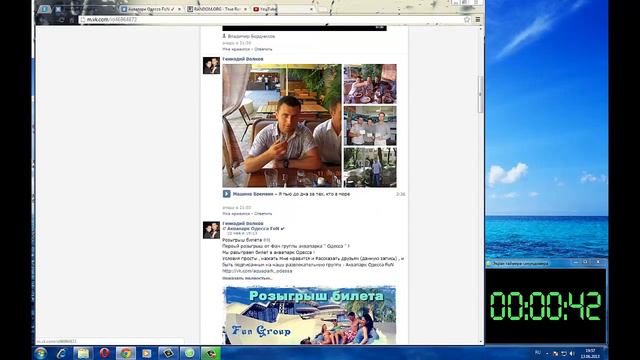Open Владимир Бердников's profile link
Screen dimensions: 640x360
click(x=251, y=36)
